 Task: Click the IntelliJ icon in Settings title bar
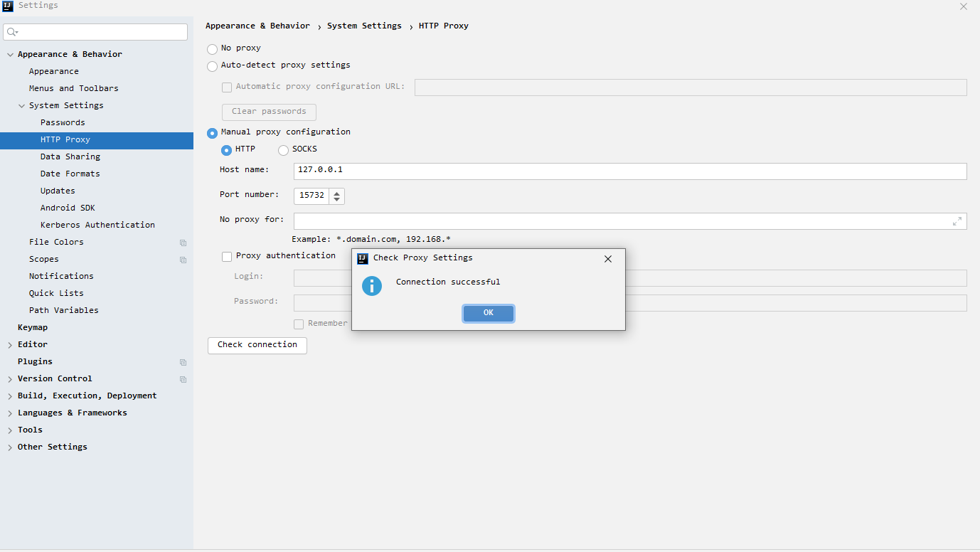click(8, 6)
